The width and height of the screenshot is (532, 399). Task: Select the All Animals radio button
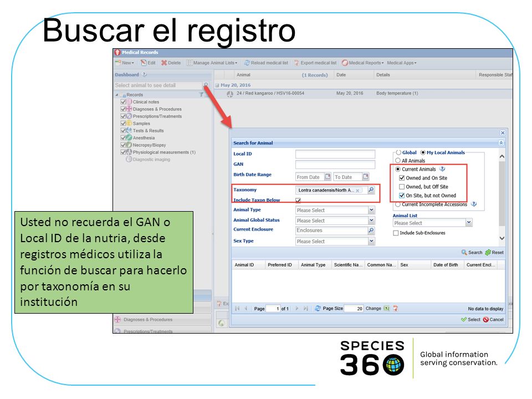point(398,161)
